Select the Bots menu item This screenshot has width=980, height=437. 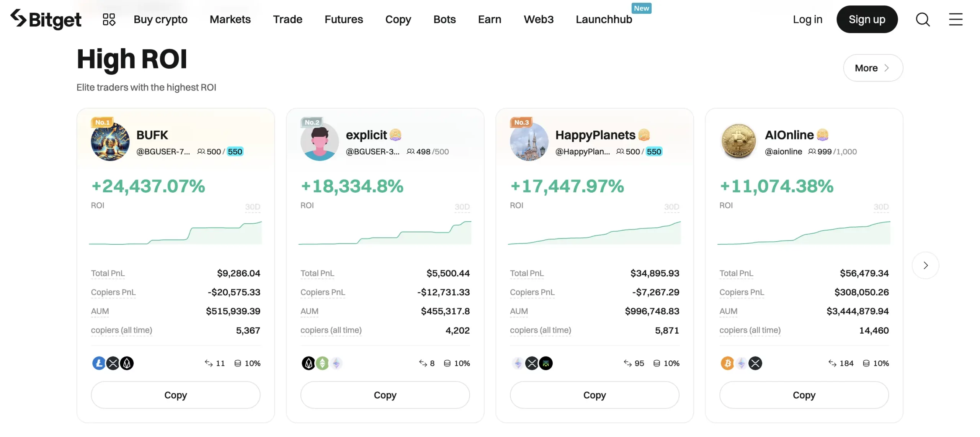(444, 19)
